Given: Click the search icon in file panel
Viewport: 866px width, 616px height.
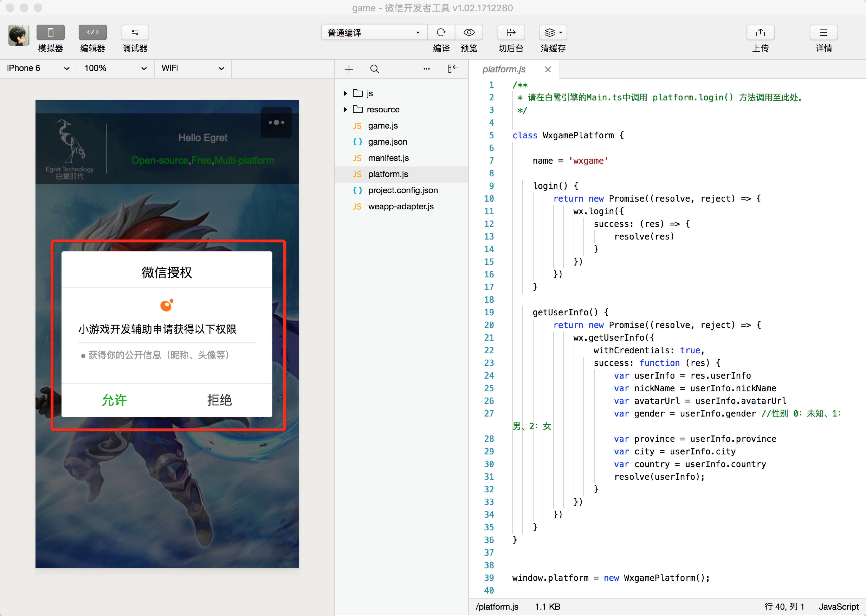Looking at the screenshot, I should coord(374,69).
